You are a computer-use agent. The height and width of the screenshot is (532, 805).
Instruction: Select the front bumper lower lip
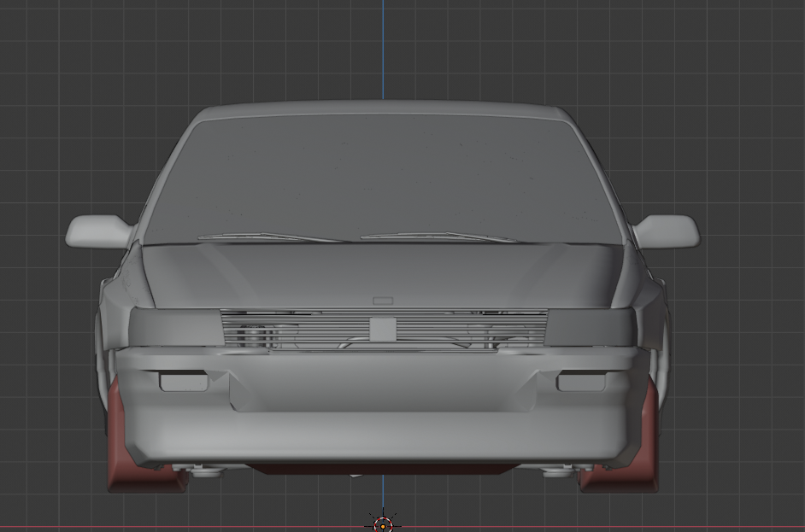(x=383, y=436)
